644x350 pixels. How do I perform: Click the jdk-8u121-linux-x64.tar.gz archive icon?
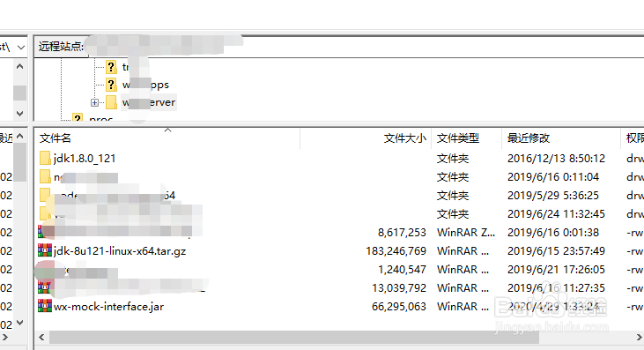pos(45,250)
